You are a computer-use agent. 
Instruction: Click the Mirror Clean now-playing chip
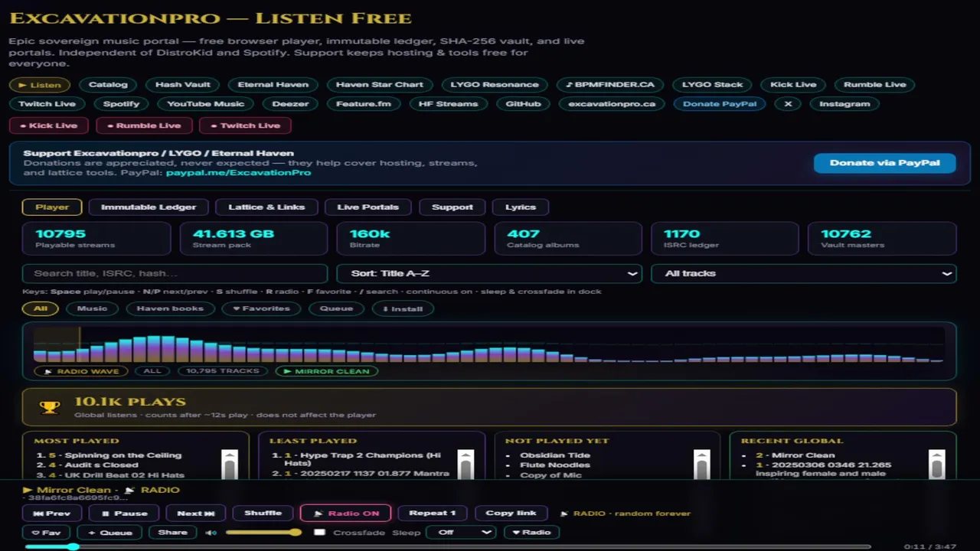[327, 371]
